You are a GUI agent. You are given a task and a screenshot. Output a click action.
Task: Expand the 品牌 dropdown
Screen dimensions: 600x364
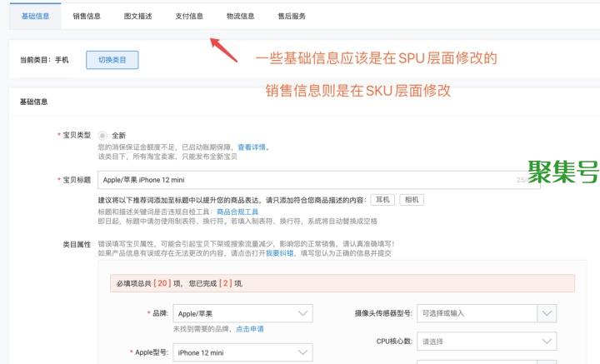click(242, 313)
